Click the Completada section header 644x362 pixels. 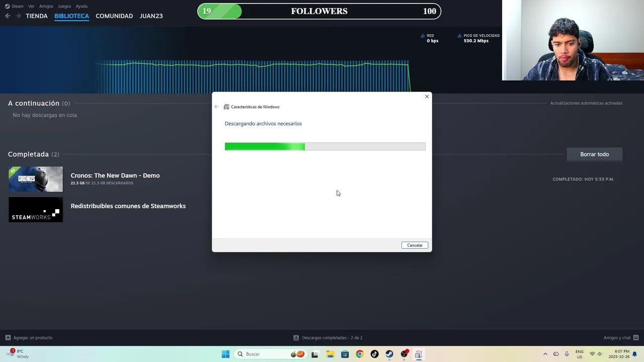tap(33, 154)
